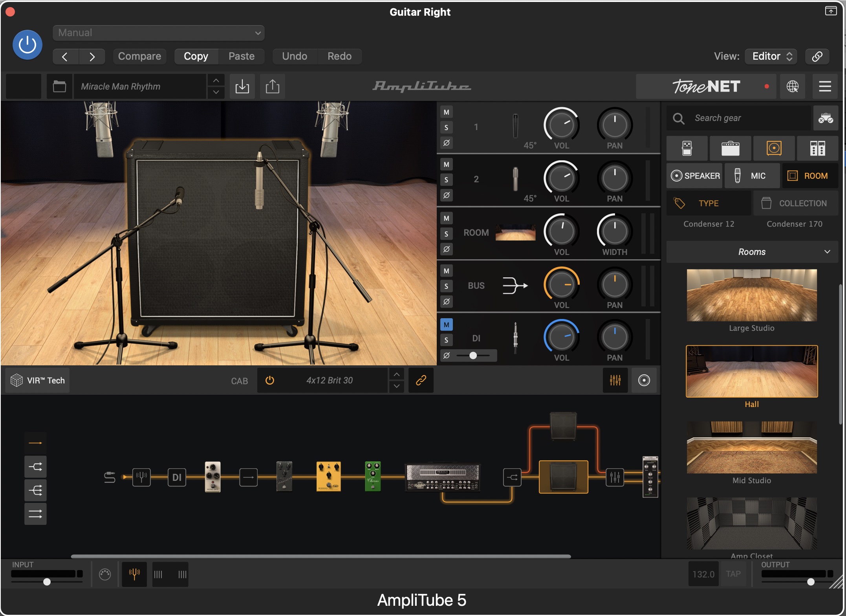Click the Search gear field
The width and height of the screenshot is (846, 616).
[x=738, y=118]
